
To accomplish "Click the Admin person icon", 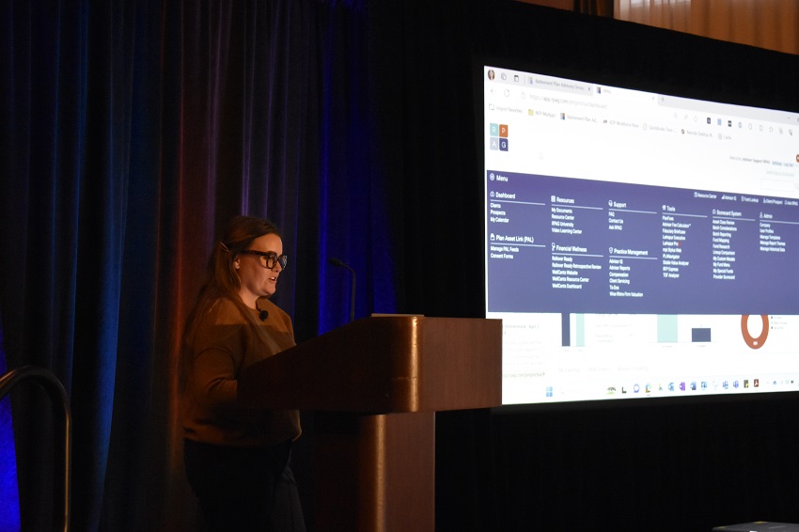I will pos(761,215).
